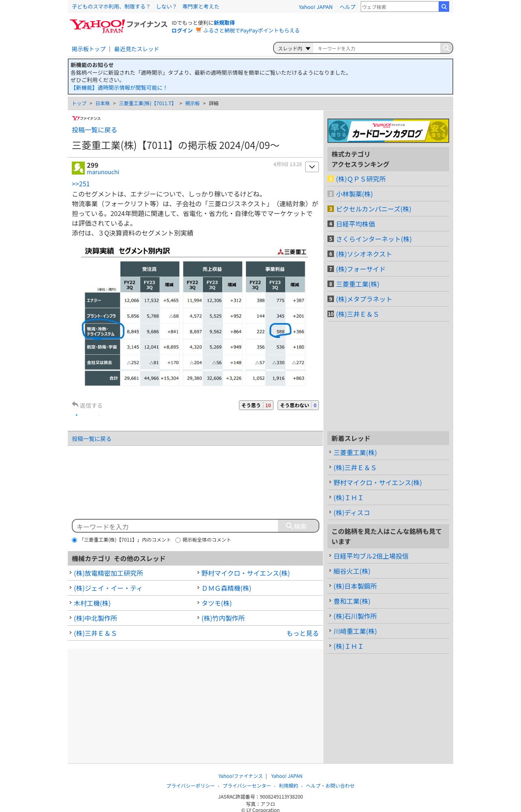
Task: Open 掲示板トップ tab link
Action: click(x=88, y=49)
